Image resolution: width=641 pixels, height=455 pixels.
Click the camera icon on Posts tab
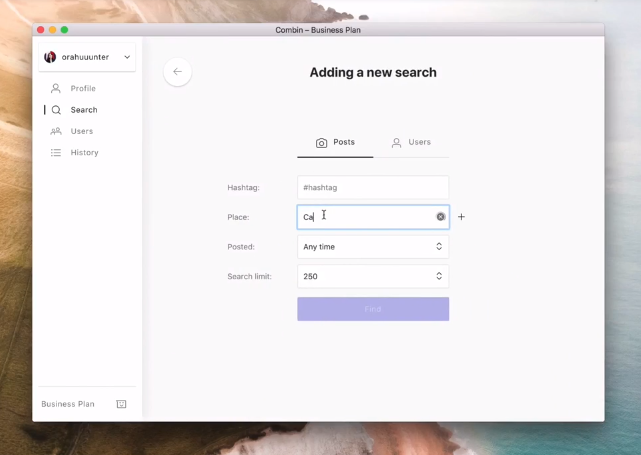[x=321, y=143]
